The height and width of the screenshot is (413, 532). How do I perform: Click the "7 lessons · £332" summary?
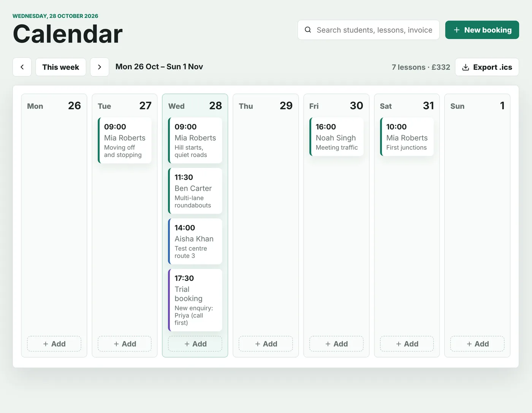pyautogui.click(x=421, y=67)
